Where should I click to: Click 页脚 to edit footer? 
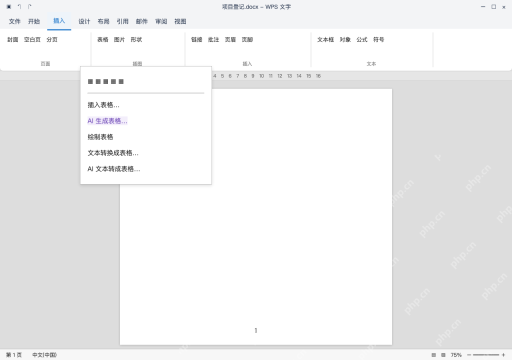247,39
